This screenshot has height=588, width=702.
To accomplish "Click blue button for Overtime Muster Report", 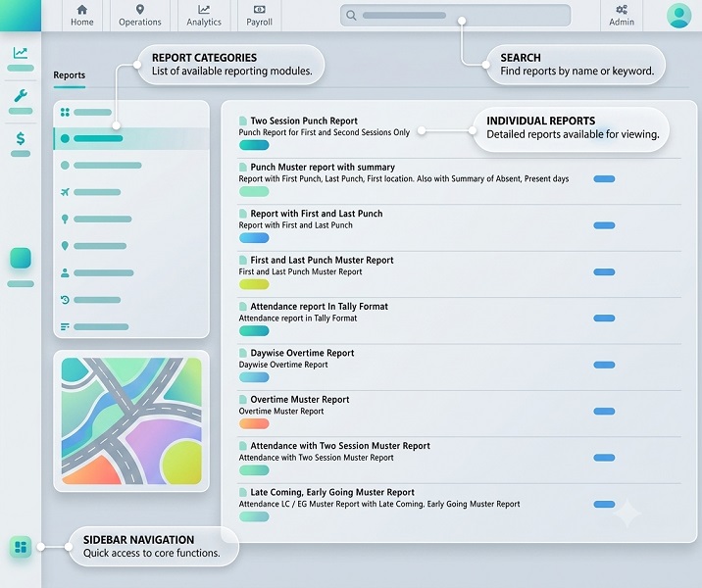I will tap(604, 412).
